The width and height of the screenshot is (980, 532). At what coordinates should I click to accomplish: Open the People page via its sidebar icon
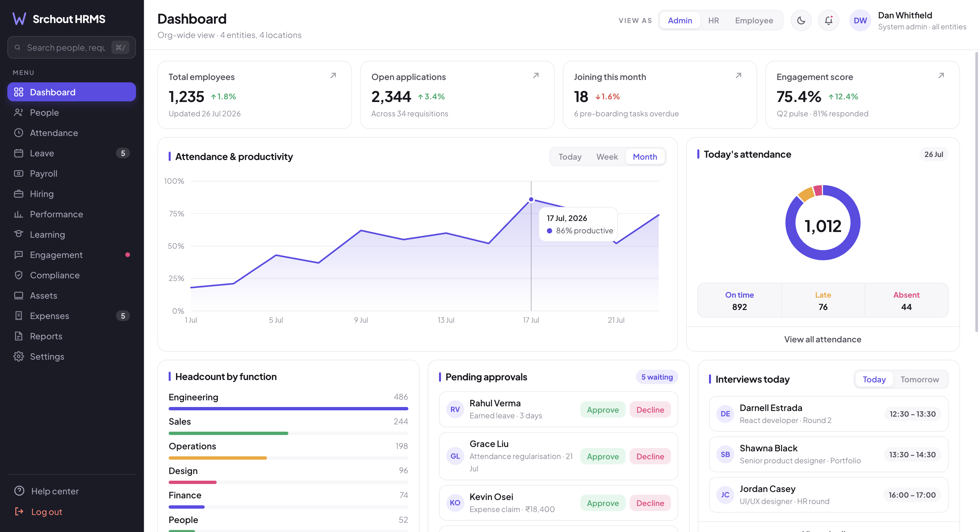pyautogui.click(x=19, y=112)
